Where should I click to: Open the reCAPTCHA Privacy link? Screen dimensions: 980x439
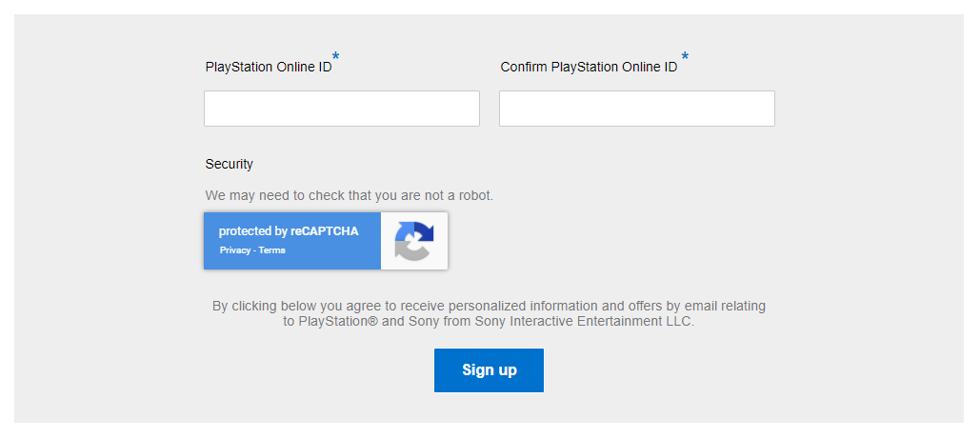coord(234,250)
